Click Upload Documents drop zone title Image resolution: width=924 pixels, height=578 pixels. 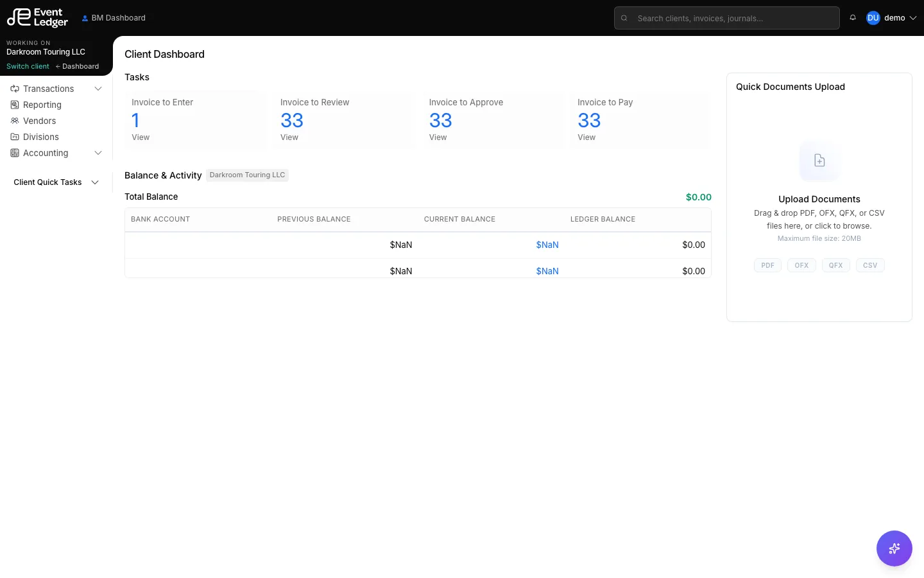819,199
